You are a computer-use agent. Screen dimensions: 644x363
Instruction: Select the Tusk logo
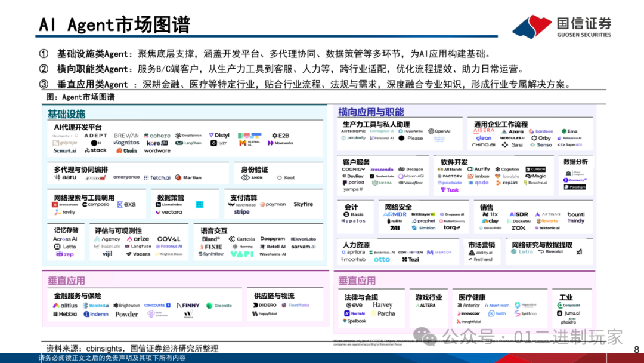450,190
